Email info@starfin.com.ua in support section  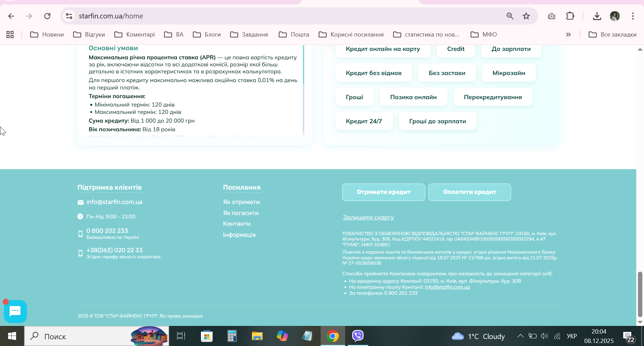[114, 202]
